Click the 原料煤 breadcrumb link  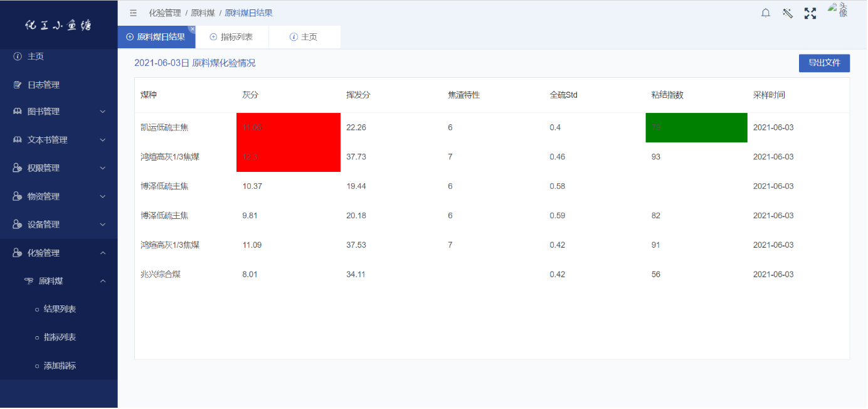pyautogui.click(x=203, y=13)
